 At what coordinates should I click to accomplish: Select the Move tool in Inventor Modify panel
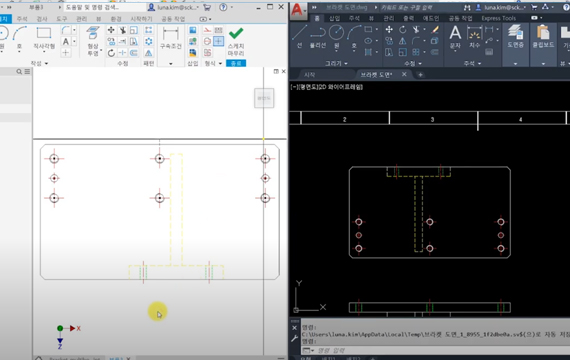tap(111, 30)
